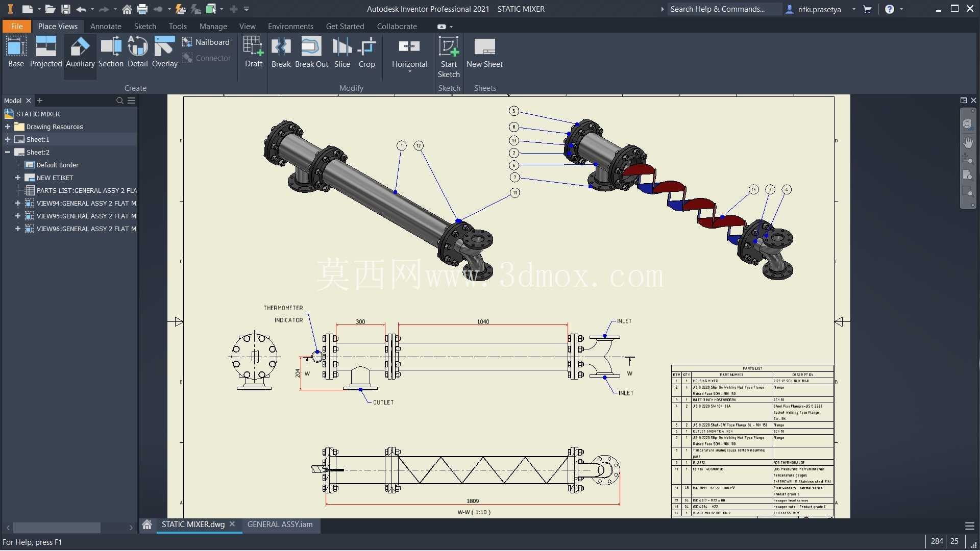Click the Horizontal alignment tool
Image resolution: width=980 pixels, height=551 pixels.
click(409, 52)
